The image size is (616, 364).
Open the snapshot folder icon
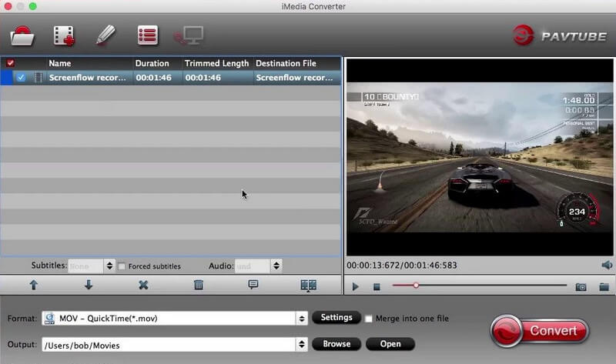pyautogui.click(x=604, y=287)
